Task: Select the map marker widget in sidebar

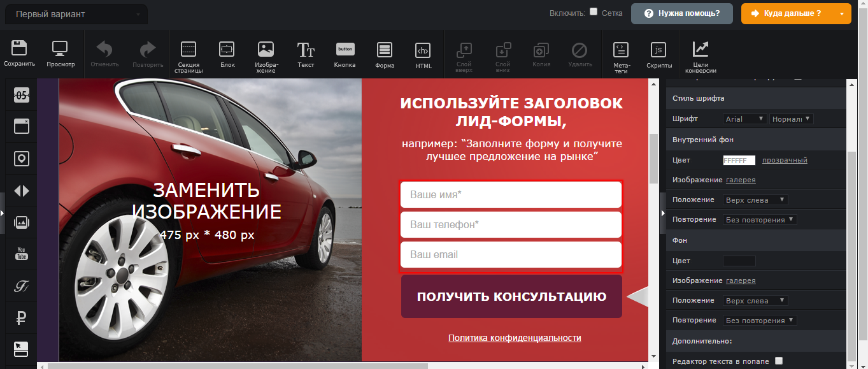Action: click(20, 158)
